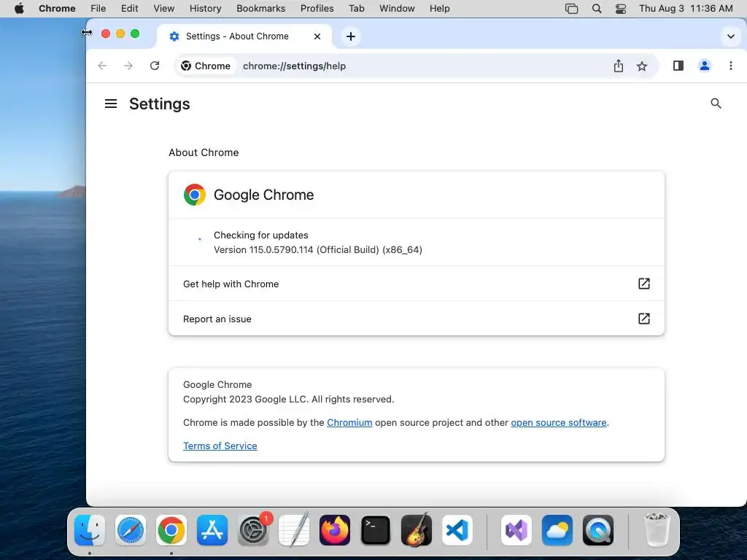747x560 pixels.
Task: Open Get help with Chrome external link icon
Action: click(643, 284)
